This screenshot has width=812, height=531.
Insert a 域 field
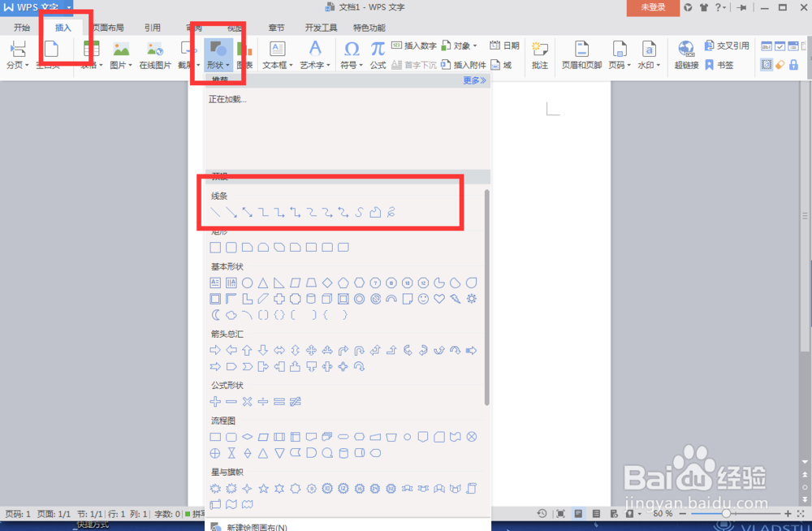point(501,65)
